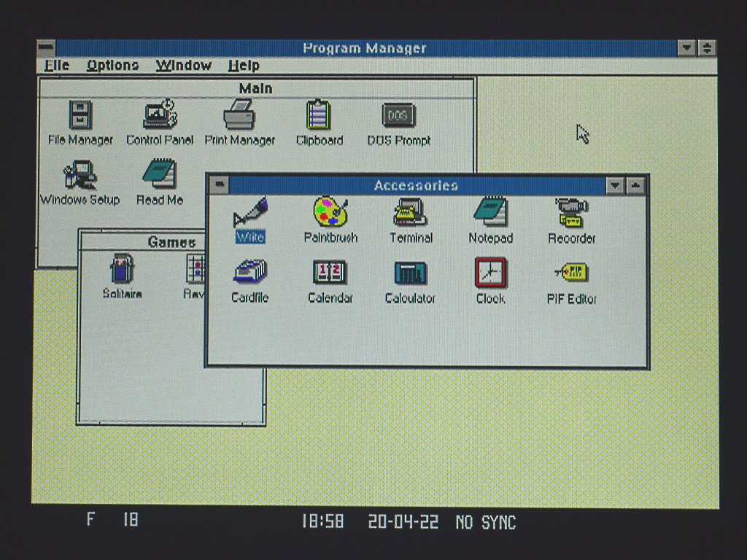747x560 pixels.
Task: Click the Accessories window title bar
Action: 417,184
